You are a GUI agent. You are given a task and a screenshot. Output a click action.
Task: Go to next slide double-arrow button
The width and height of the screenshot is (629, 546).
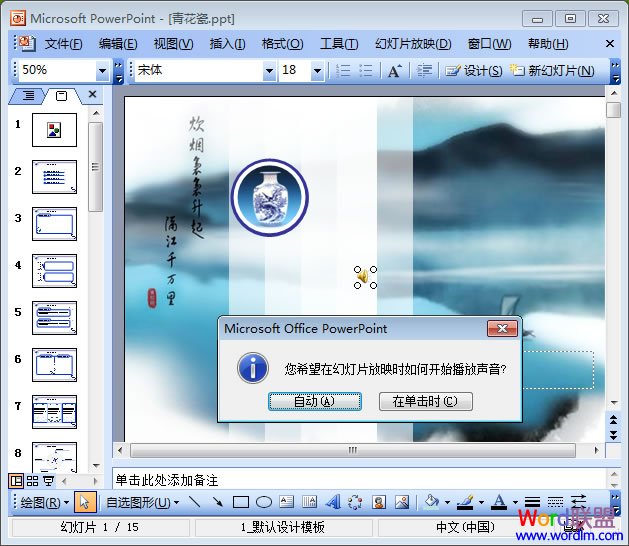click(613, 435)
